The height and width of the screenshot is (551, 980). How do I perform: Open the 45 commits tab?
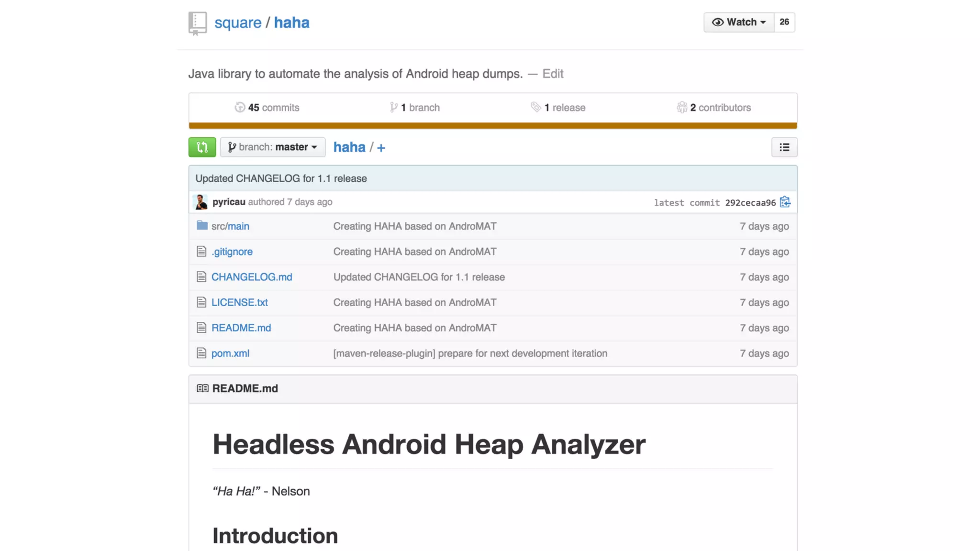click(x=267, y=108)
